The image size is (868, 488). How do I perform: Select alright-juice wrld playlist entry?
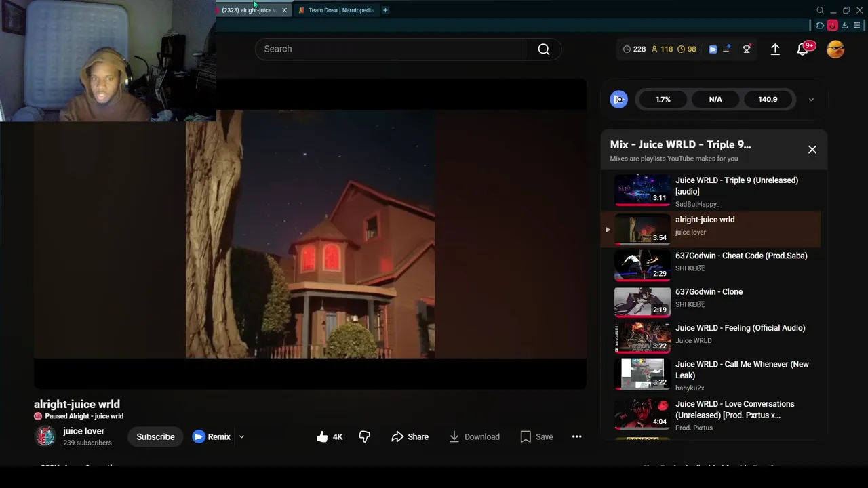710,229
